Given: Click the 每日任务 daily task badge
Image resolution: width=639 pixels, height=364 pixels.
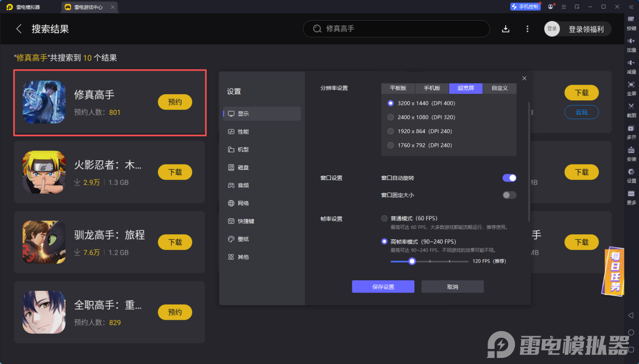Looking at the screenshot, I should coord(613,271).
